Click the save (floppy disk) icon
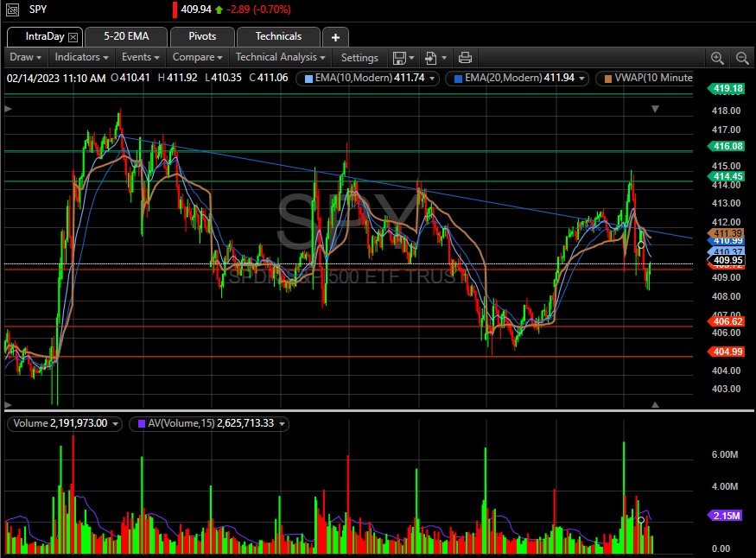This screenshot has width=756, height=558. coord(399,58)
